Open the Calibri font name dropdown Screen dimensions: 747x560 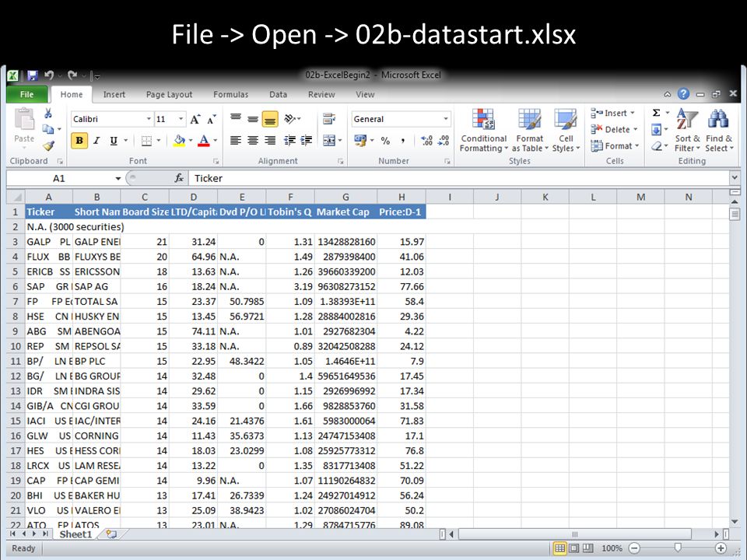tap(149, 119)
